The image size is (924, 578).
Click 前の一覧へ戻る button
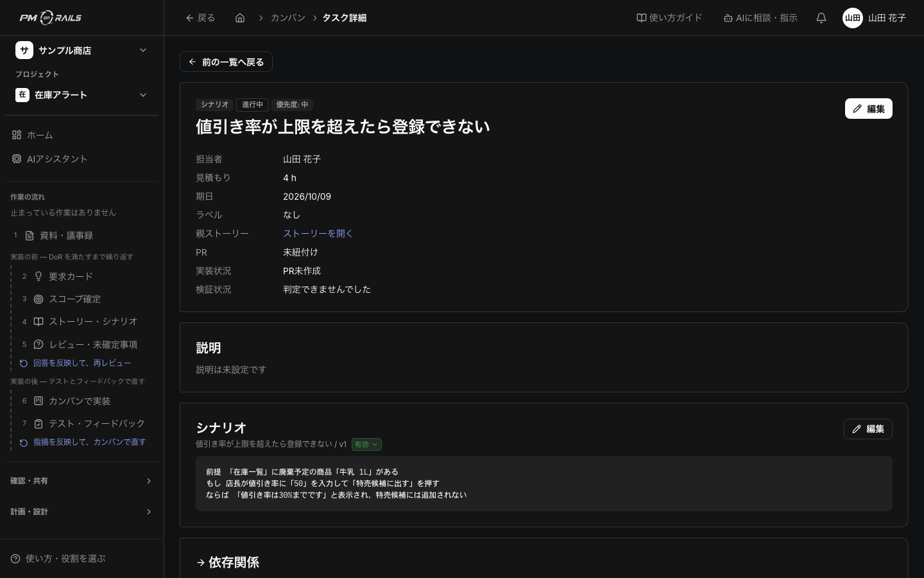(226, 62)
